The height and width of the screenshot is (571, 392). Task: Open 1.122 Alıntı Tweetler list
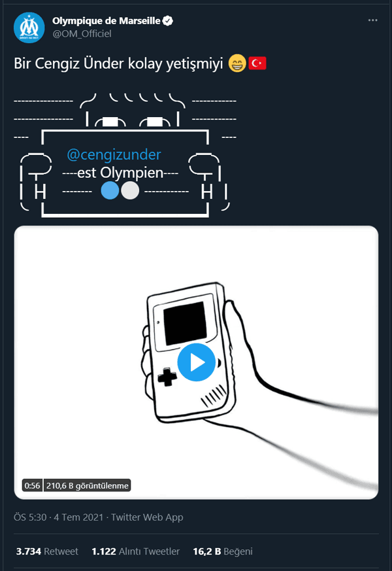click(136, 551)
